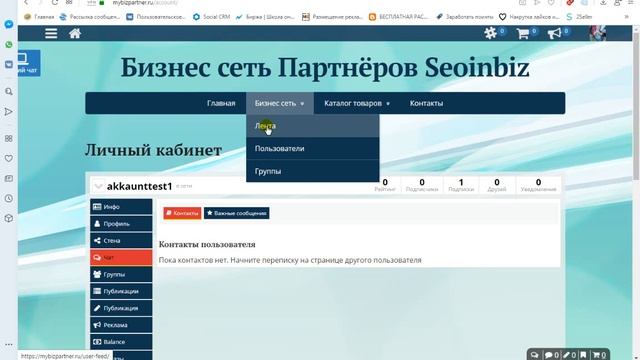
Task: Expand the 'Каталог товаров' dropdown menu
Action: 357,103
